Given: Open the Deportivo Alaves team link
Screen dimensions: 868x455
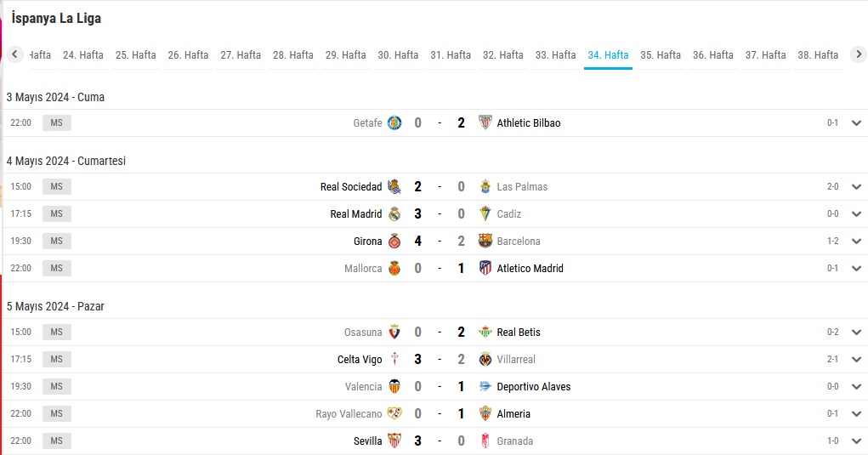Looking at the screenshot, I should [x=534, y=386].
